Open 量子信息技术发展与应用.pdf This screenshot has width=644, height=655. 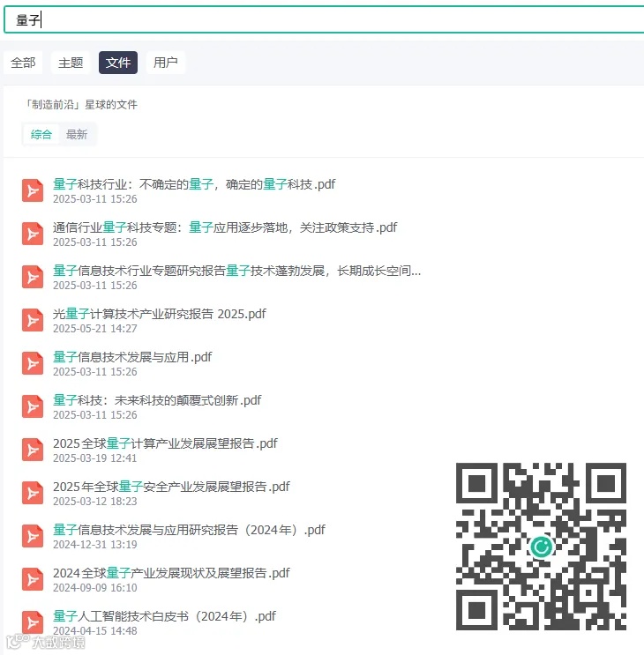coord(132,357)
